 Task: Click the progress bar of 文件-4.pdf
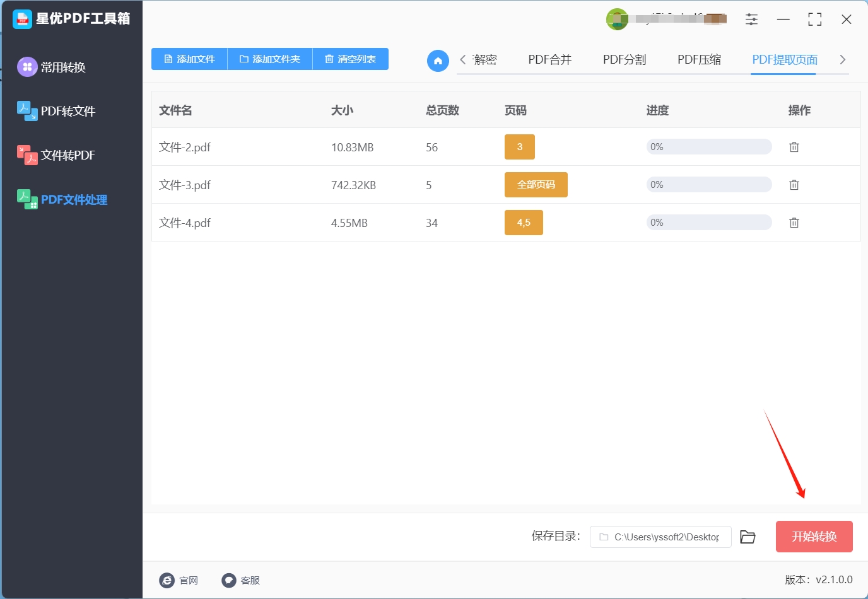[709, 223]
